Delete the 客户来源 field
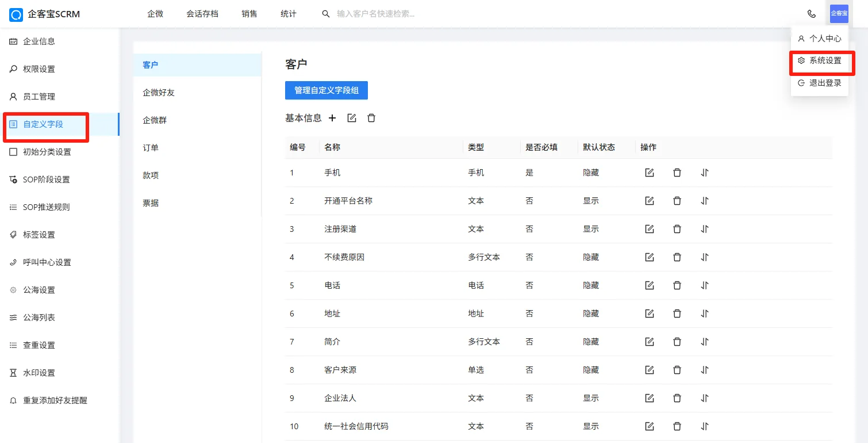Viewport: 868px width, 443px height. tap(677, 370)
